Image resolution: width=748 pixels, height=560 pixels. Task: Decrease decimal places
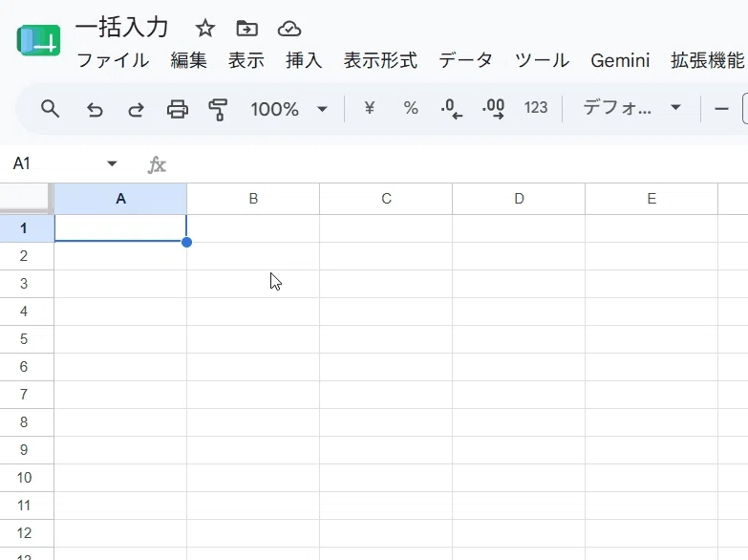[x=451, y=109]
